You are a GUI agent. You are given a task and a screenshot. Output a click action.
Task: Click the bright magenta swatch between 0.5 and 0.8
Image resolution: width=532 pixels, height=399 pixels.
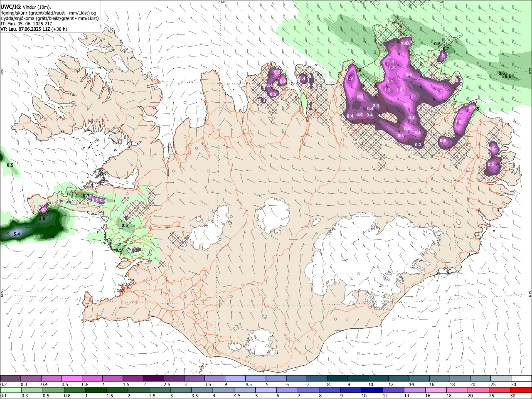[x=71, y=379]
